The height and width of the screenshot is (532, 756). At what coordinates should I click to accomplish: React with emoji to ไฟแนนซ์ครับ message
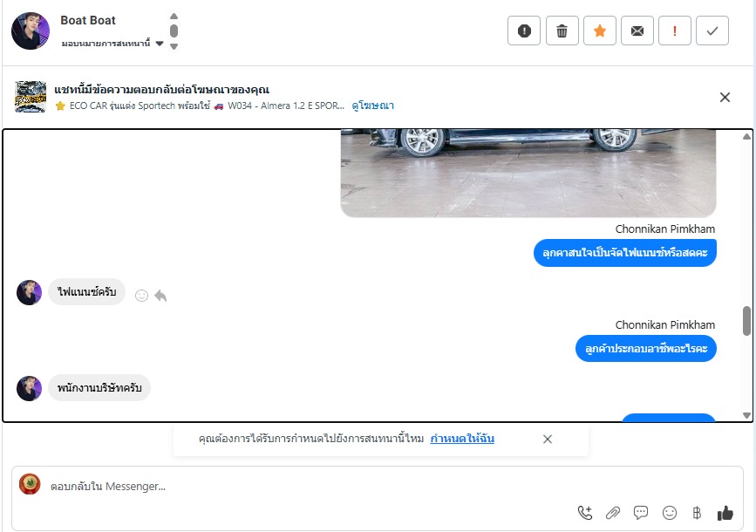click(x=141, y=295)
